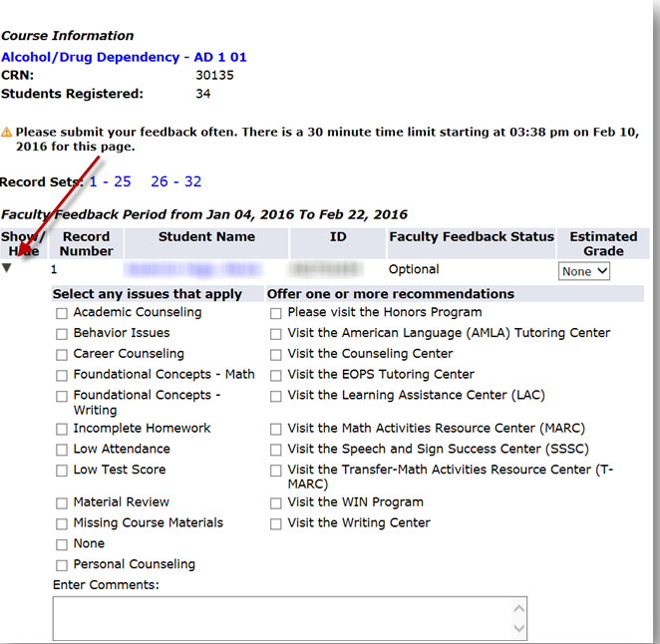
Task: Check the Behavior Issues checkbox
Action: [62, 334]
